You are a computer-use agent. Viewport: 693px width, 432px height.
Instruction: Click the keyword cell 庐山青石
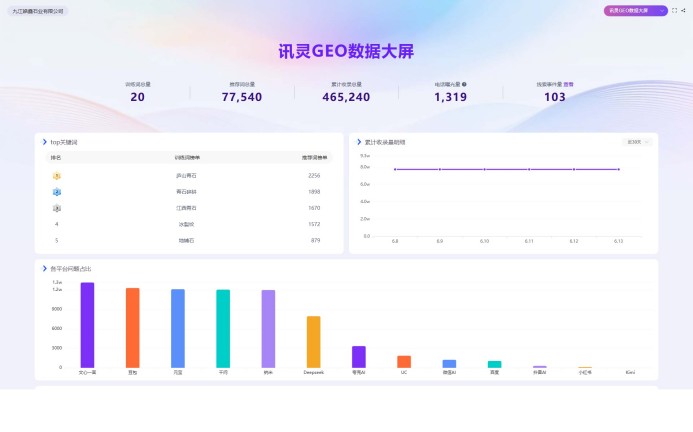(186, 176)
